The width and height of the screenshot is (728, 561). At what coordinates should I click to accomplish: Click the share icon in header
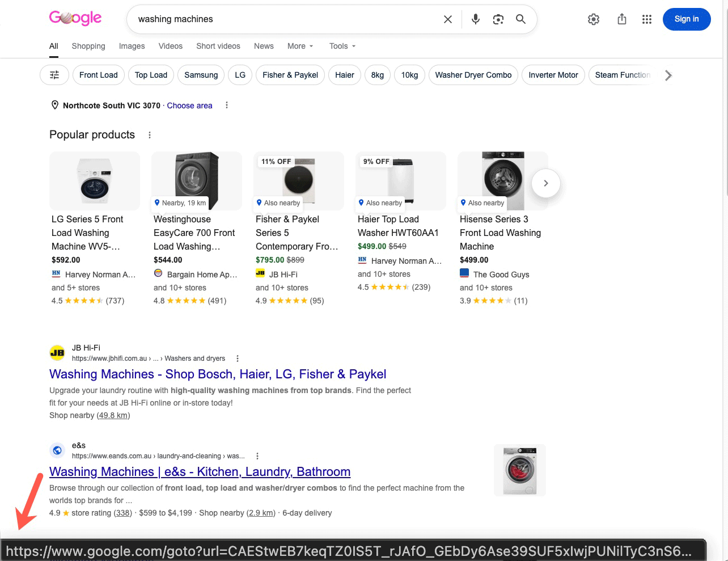click(x=622, y=19)
